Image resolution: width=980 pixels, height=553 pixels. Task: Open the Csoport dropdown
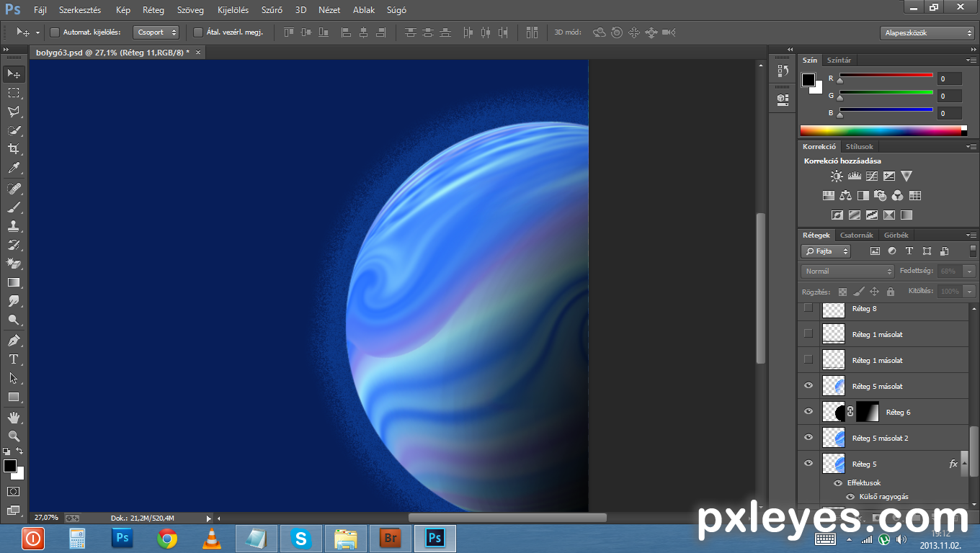pos(156,32)
